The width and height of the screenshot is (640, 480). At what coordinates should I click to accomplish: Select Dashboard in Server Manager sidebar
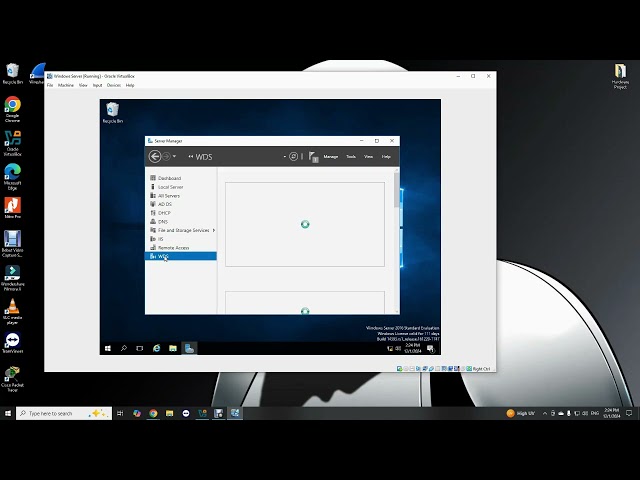[x=181, y=178]
